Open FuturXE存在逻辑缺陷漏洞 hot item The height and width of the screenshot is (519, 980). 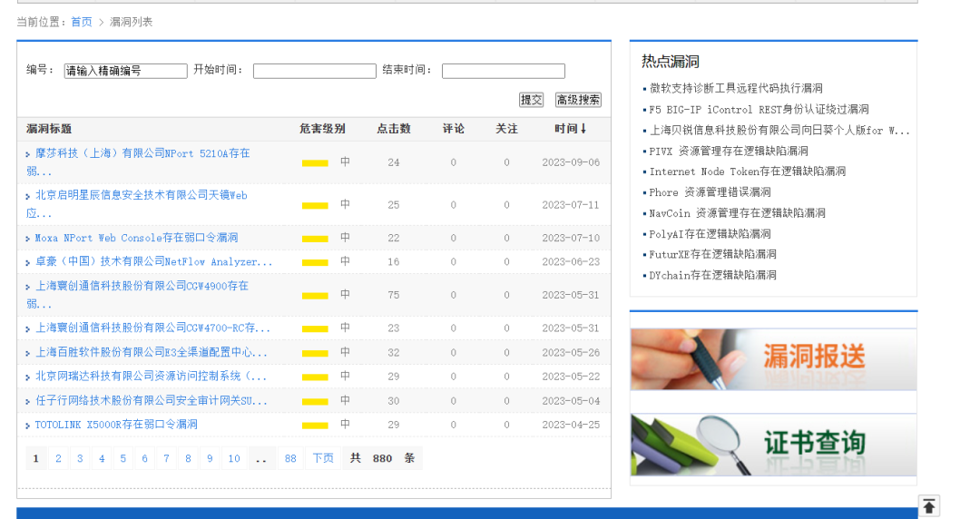pos(712,254)
